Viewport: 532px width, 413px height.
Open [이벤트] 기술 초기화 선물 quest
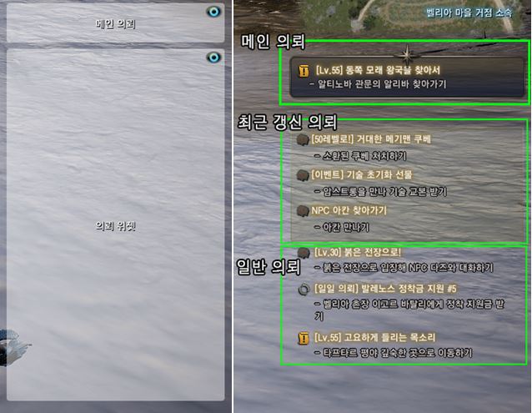(362, 174)
